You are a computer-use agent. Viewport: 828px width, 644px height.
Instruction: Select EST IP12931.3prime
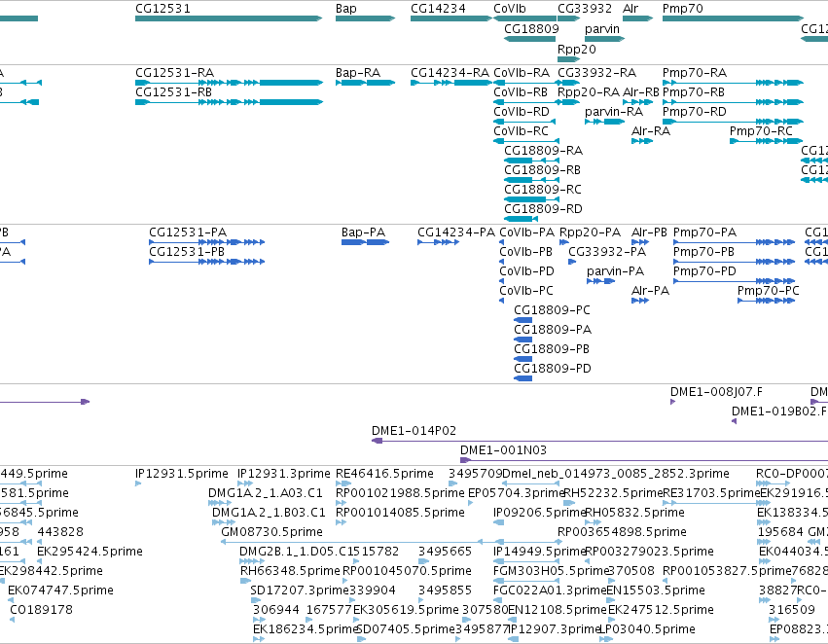(x=283, y=474)
